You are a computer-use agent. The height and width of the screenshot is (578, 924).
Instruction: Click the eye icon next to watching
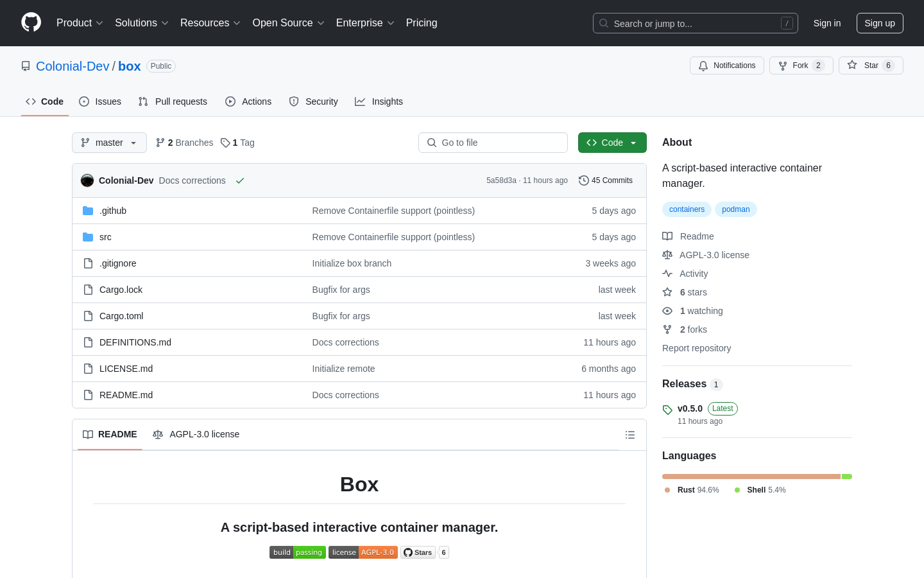667,311
